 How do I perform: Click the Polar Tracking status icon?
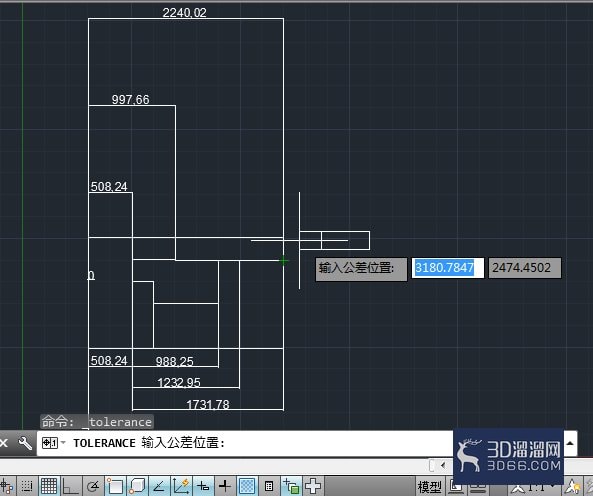point(92,486)
